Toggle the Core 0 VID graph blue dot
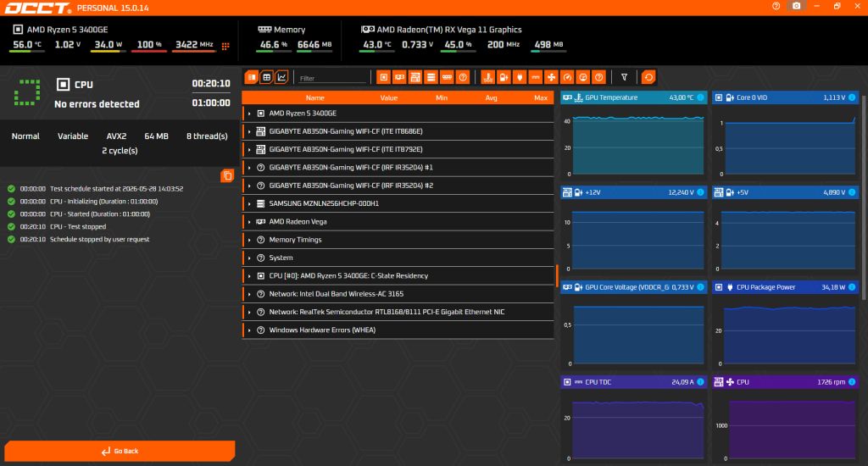This screenshot has height=466, width=868. pyautogui.click(x=852, y=97)
